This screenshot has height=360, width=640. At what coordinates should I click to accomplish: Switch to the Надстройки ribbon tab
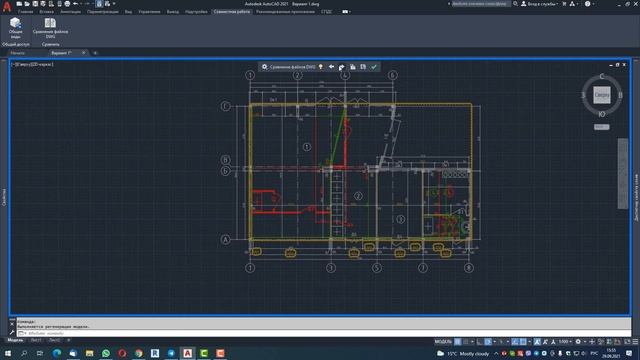tap(196, 12)
